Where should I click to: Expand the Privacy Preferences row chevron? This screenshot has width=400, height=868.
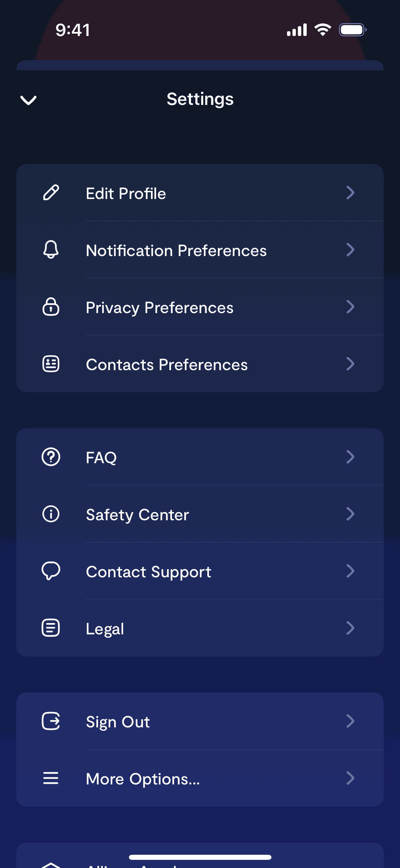pyautogui.click(x=350, y=307)
